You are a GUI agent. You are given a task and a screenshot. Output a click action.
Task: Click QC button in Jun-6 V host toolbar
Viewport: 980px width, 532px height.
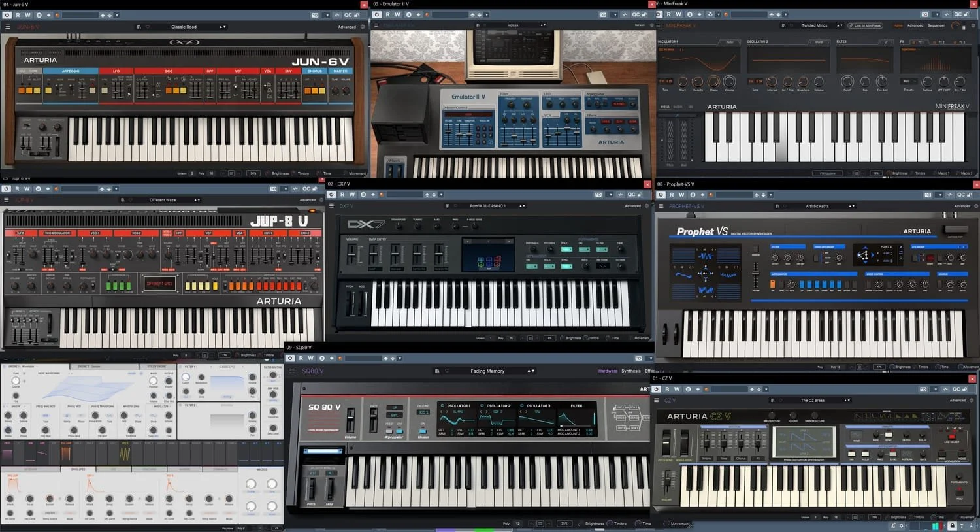[348, 15]
